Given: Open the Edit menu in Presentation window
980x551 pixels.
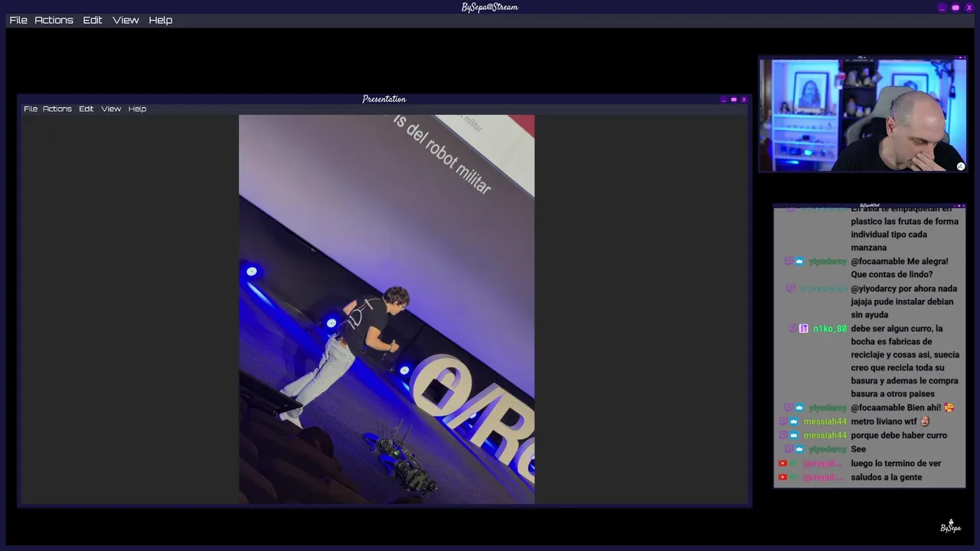Looking at the screenshot, I should 86,109.
